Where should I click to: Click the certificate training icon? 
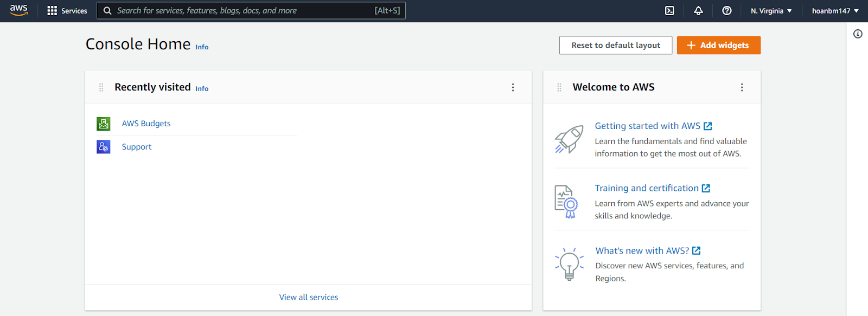point(566,202)
